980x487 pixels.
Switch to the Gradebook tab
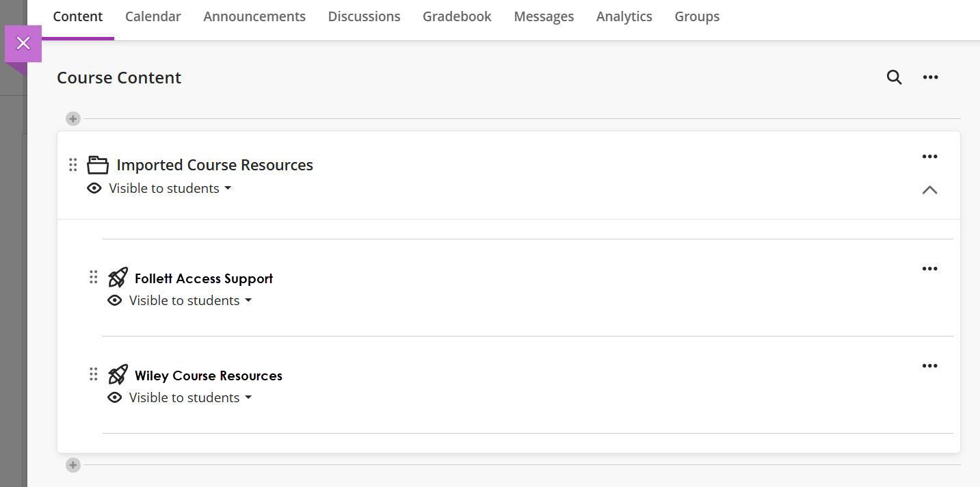[x=456, y=16]
